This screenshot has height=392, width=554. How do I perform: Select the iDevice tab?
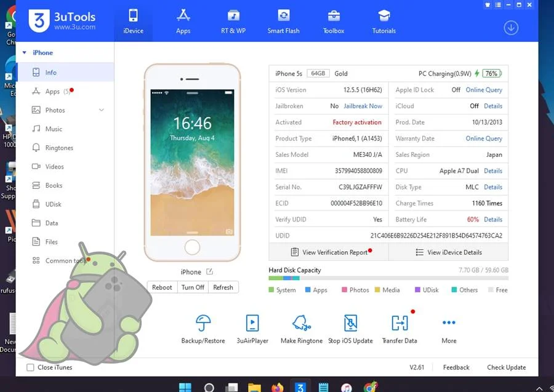coord(134,22)
